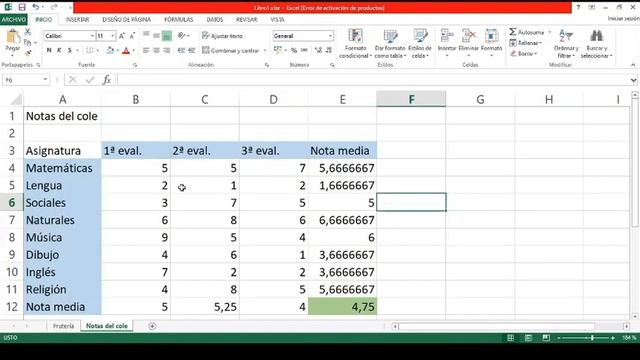The image size is (640, 360).
Task: Adjust the zoom slider in status bar
Action: click(x=592, y=338)
